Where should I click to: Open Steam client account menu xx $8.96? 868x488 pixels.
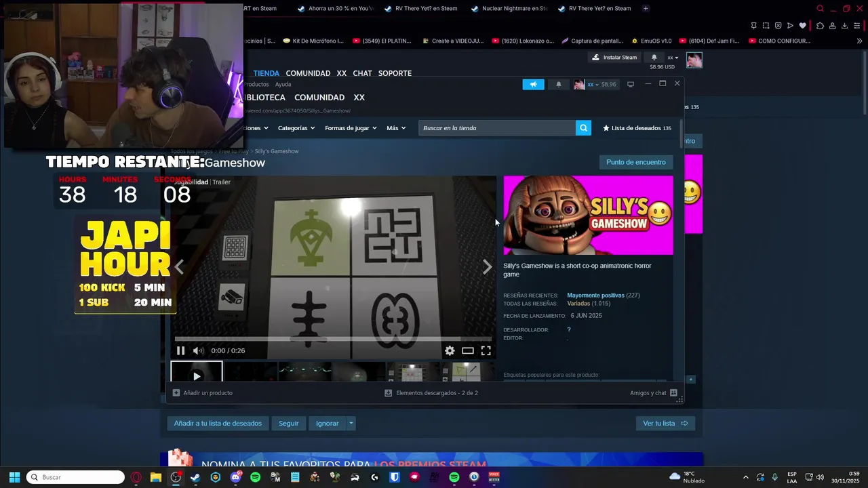(x=595, y=85)
